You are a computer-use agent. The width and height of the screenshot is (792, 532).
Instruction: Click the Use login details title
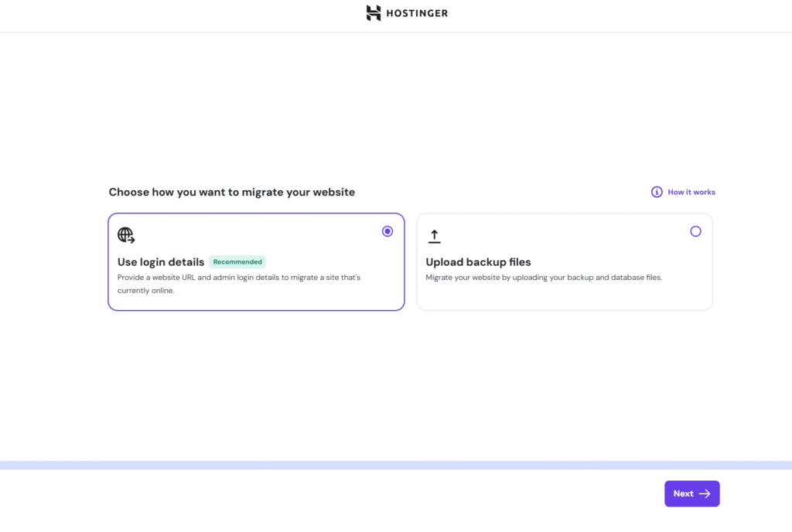click(x=161, y=262)
